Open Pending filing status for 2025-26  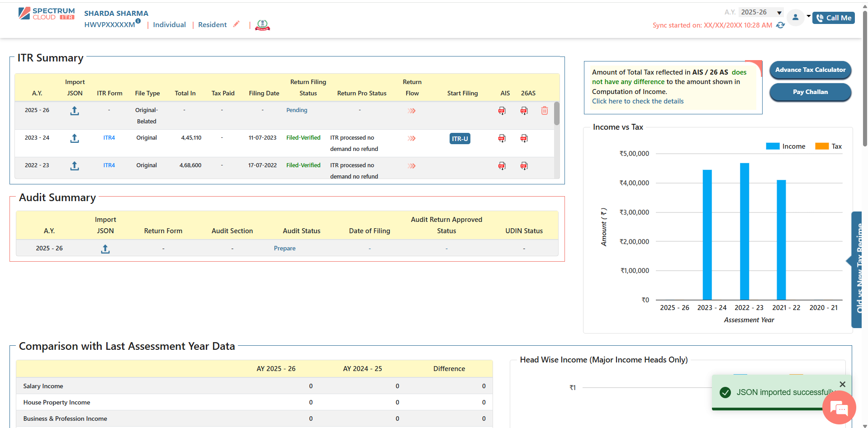[297, 110]
